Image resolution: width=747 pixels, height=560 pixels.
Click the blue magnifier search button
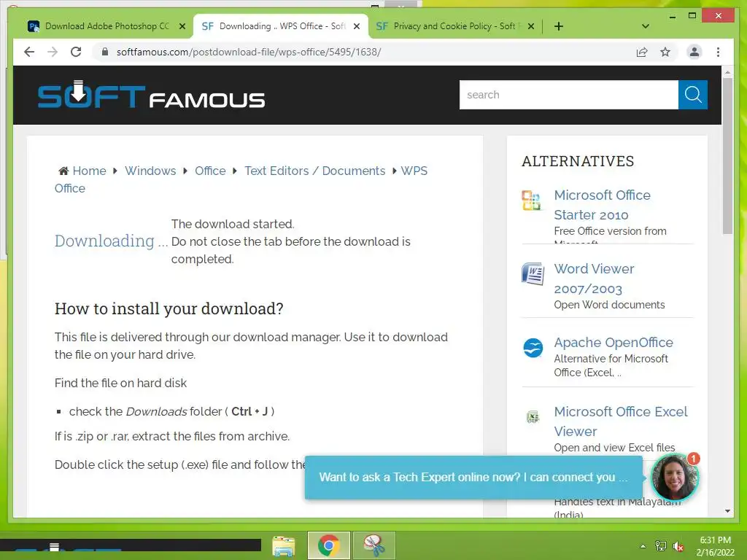coord(693,95)
